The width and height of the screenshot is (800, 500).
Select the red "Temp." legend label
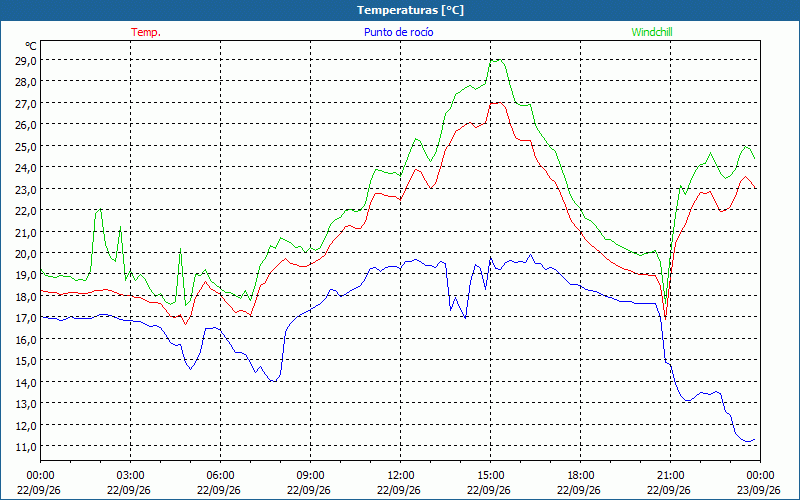[x=146, y=32]
